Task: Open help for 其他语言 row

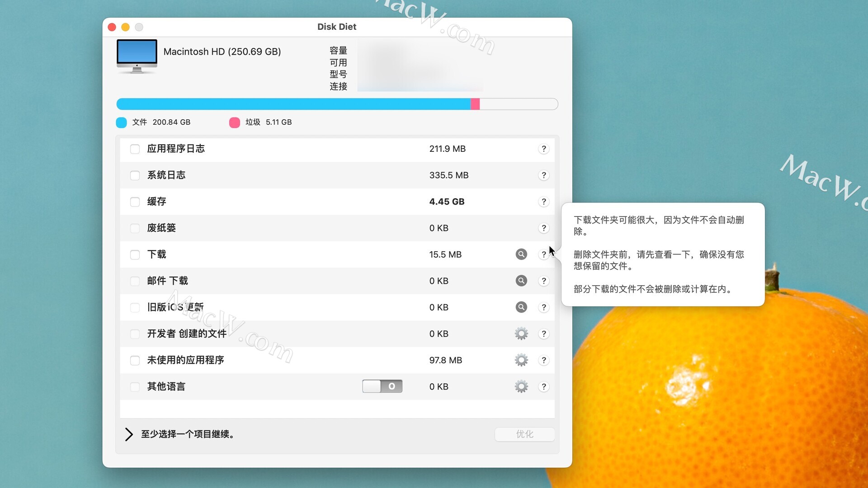Action: pos(544,387)
